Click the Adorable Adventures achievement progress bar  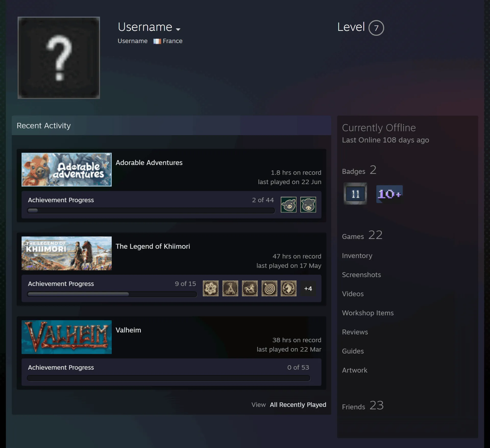pyautogui.click(x=151, y=211)
